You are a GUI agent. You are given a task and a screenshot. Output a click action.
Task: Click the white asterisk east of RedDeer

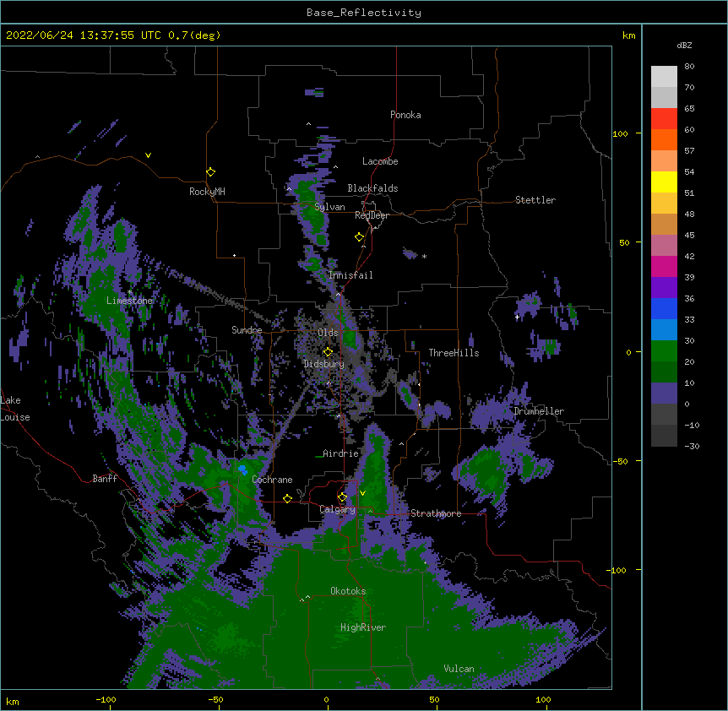(424, 256)
